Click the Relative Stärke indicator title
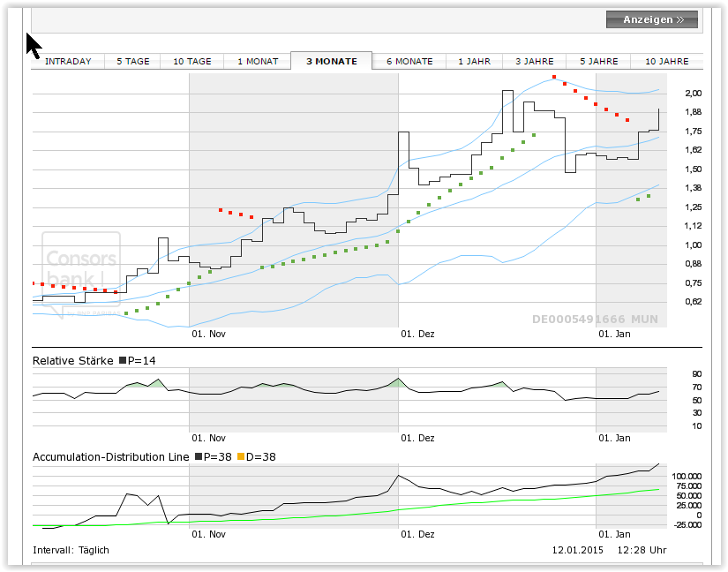The image size is (728, 572). point(73,361)
